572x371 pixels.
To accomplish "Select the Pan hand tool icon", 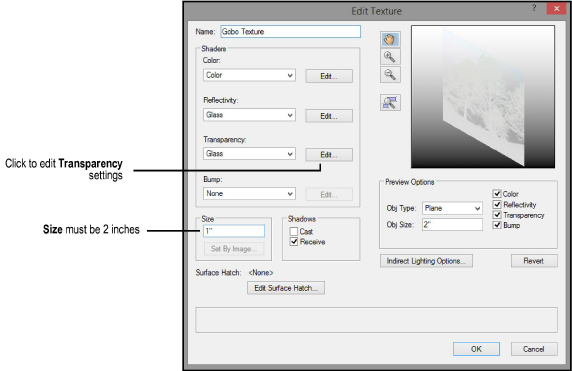I will point(390,39).
